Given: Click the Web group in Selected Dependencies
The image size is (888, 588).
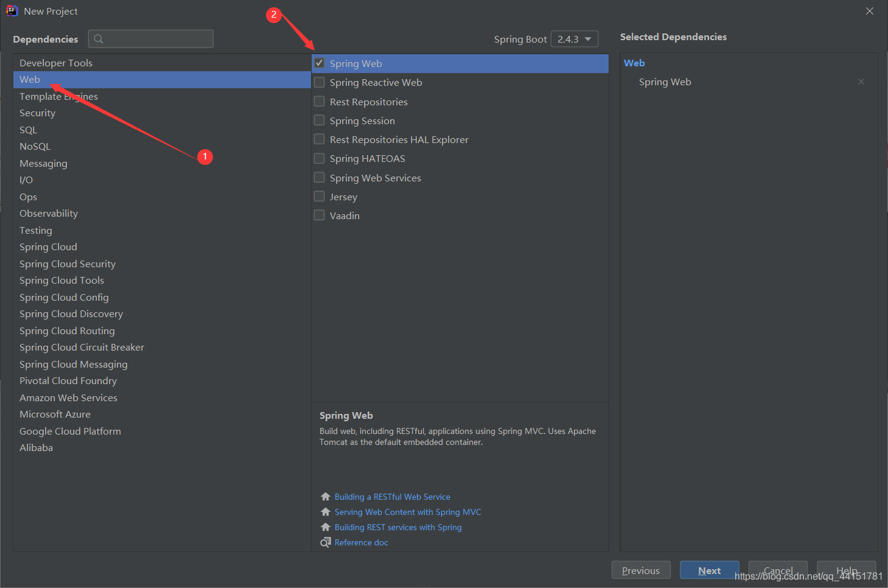Looking at the screenshot, I should (x=634, y=63).
